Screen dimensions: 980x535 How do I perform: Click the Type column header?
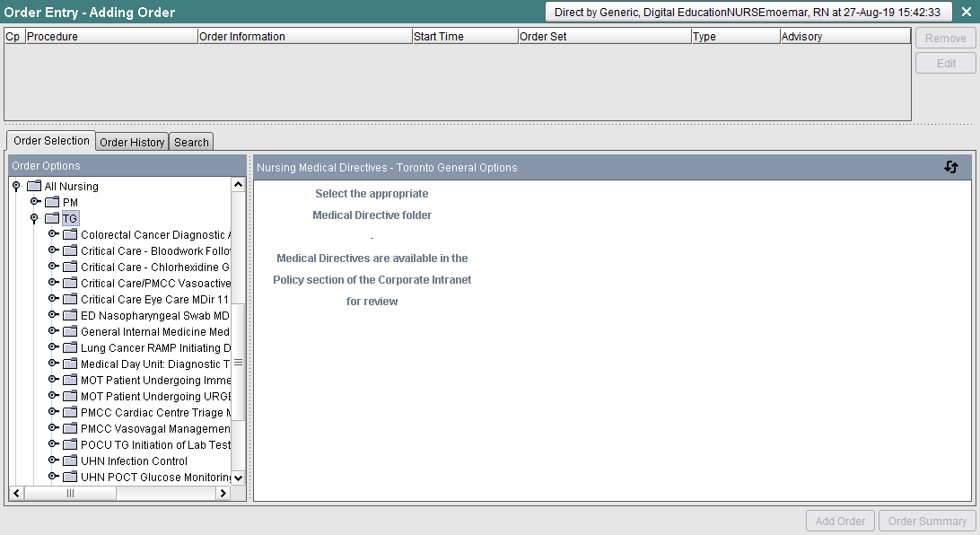(736, 36)
